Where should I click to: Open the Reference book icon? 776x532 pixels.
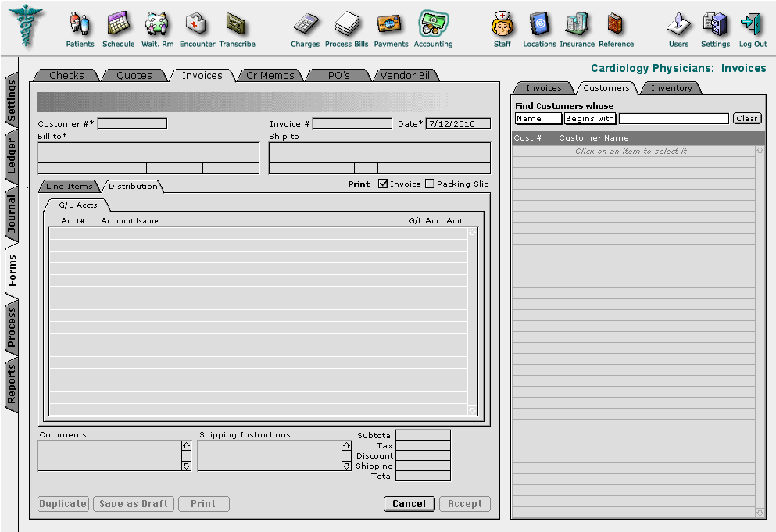pos(616,24)
